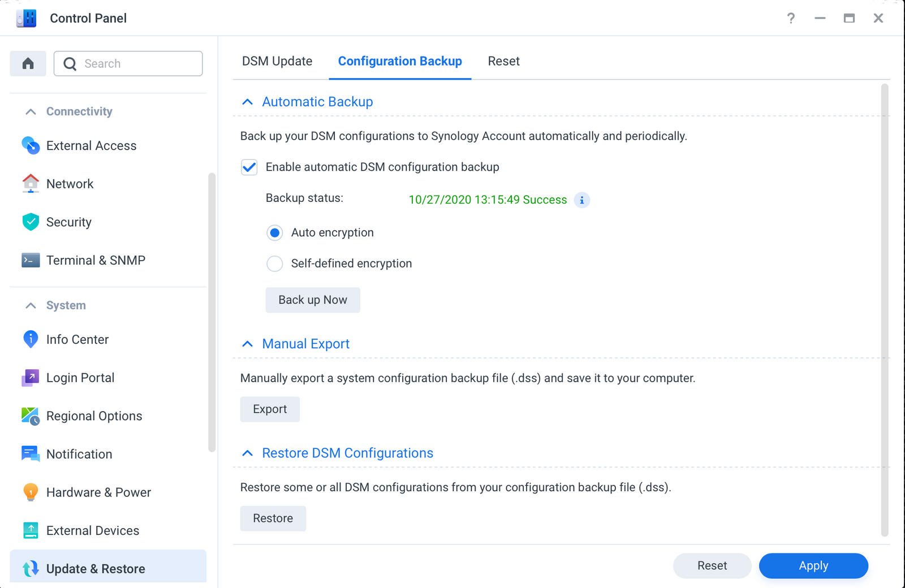Open the Reset tab

(503, 61)
